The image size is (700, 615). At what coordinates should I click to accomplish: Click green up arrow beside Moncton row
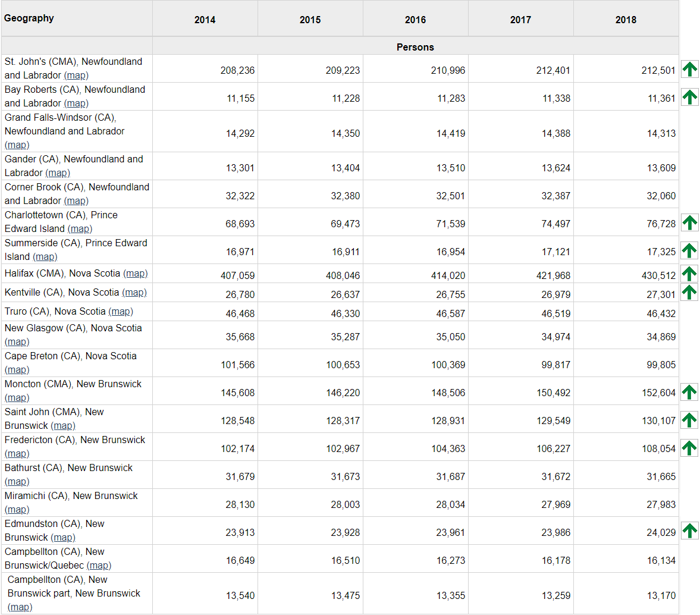[x=690, y=392]
